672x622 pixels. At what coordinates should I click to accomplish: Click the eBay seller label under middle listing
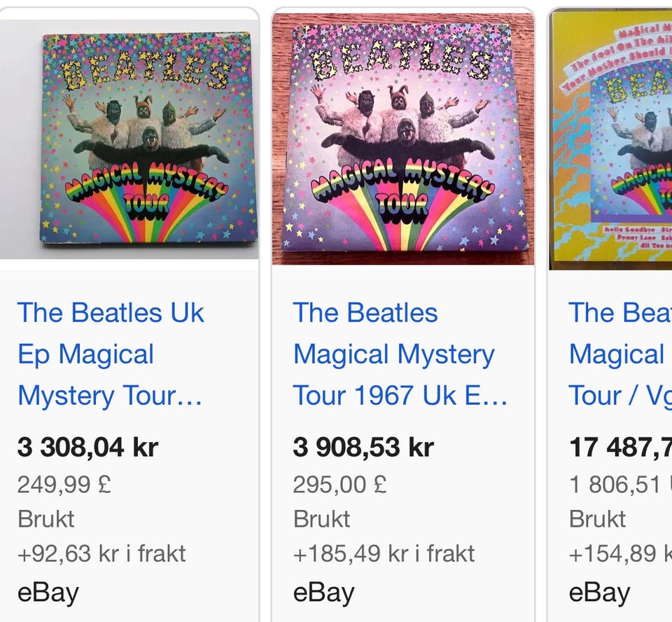(323, 593)
